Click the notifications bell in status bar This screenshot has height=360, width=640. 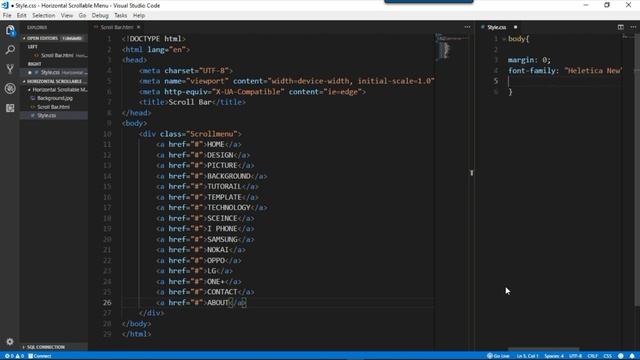[x=632, y=356]
